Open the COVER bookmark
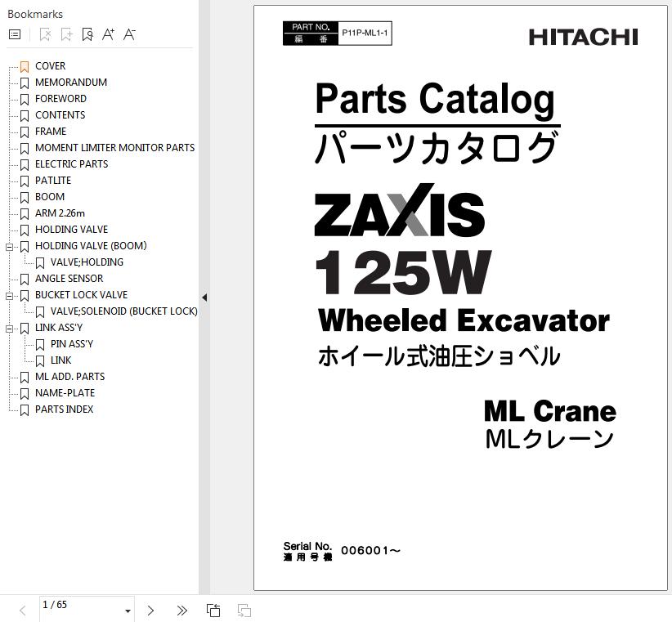Image resolution: width=672 pixels, height=622 pixels. point(50,66)
